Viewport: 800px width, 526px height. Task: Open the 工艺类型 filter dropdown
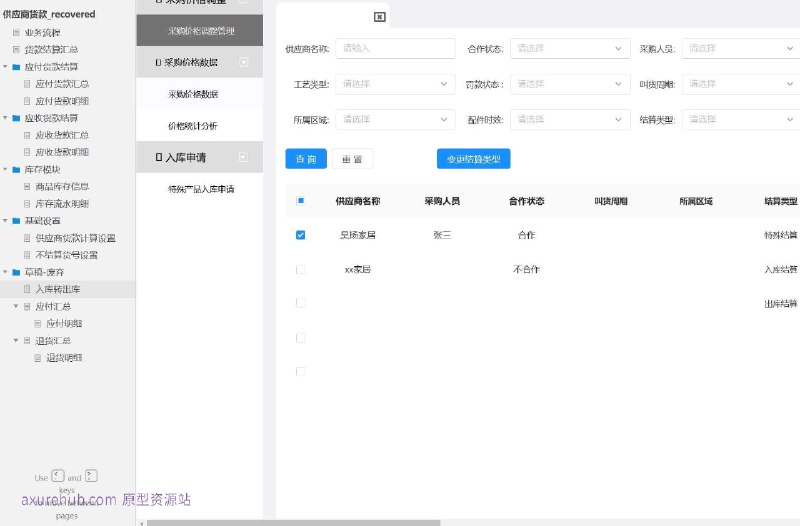395,84
